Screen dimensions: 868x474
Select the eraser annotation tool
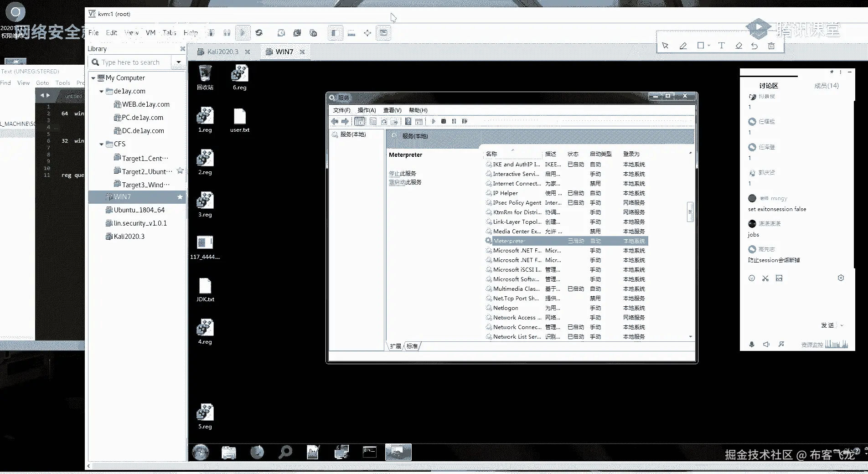coord(739,46)
